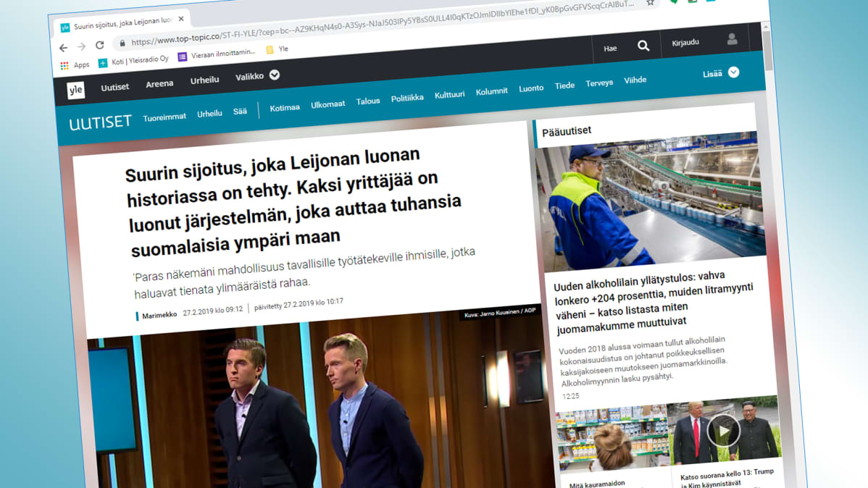Click the padlock security icon in address bar
Image resolution: width=868 pixels, height=488 pixels.
[122, 43]
